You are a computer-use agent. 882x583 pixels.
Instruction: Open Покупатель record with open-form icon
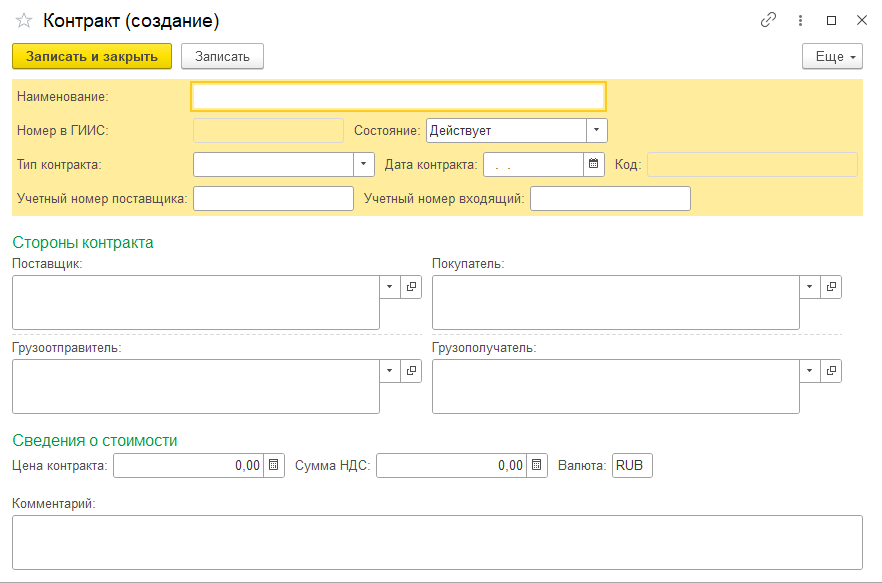tap(831, 287)
